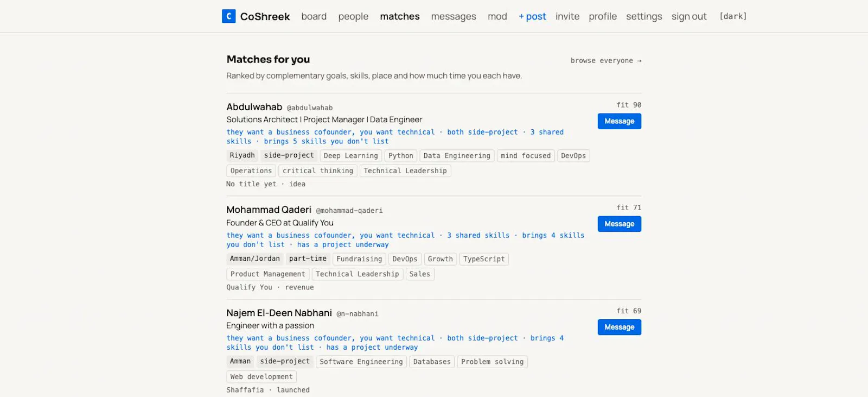
Task: Message Mohammad Qaderi
Action: tap(620, 224)
